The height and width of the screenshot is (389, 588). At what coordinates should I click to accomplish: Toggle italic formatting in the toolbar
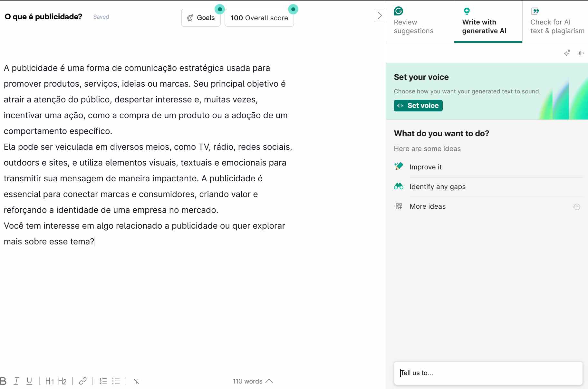tap(16, 381)
